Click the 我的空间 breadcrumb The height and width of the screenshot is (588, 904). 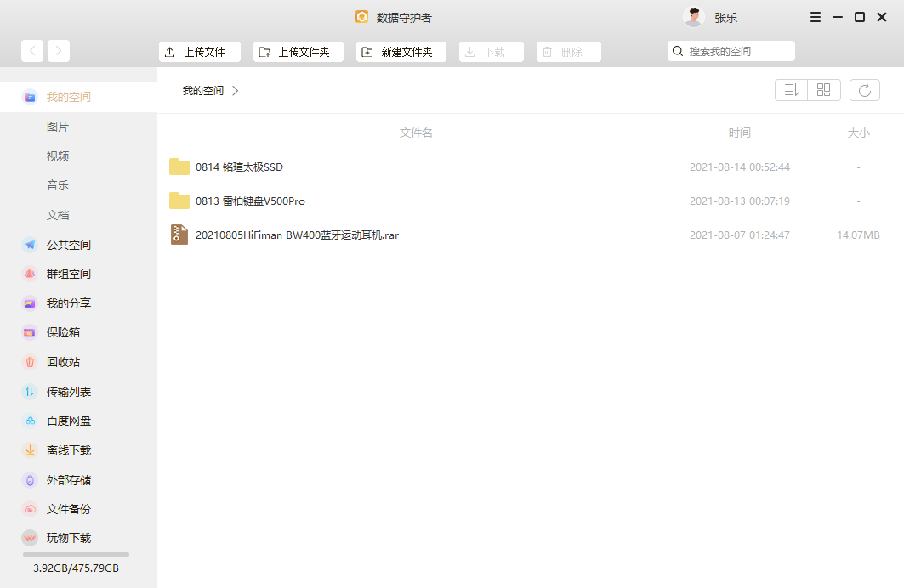pos(203,90)
